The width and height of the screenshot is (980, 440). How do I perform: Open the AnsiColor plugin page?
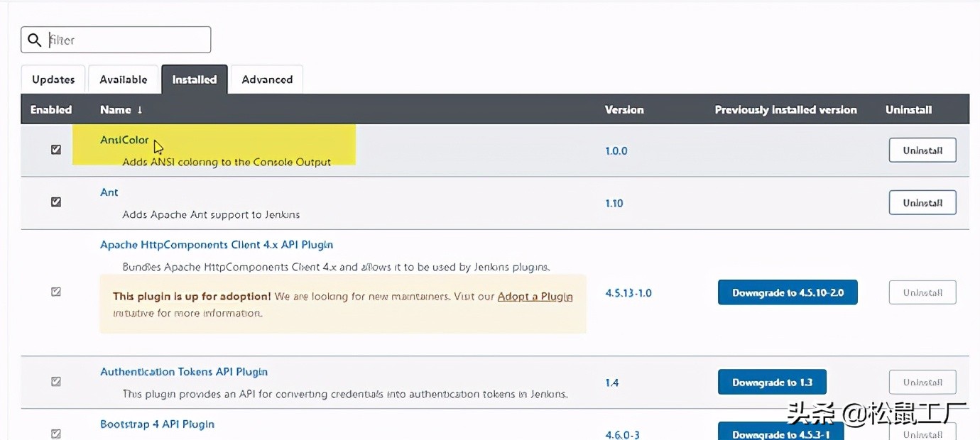(124, 140)
